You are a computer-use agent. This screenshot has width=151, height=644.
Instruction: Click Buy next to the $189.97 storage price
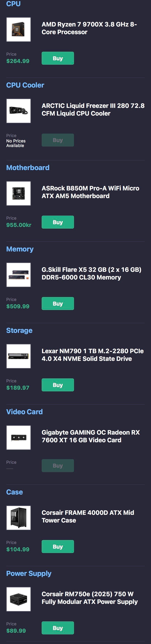click(58, 385)
